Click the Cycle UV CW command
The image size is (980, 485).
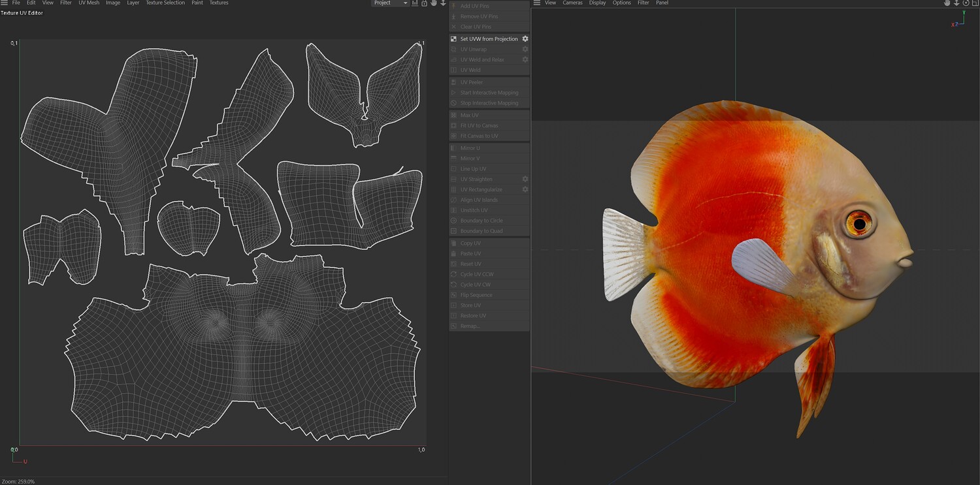(x=489, y=285)
